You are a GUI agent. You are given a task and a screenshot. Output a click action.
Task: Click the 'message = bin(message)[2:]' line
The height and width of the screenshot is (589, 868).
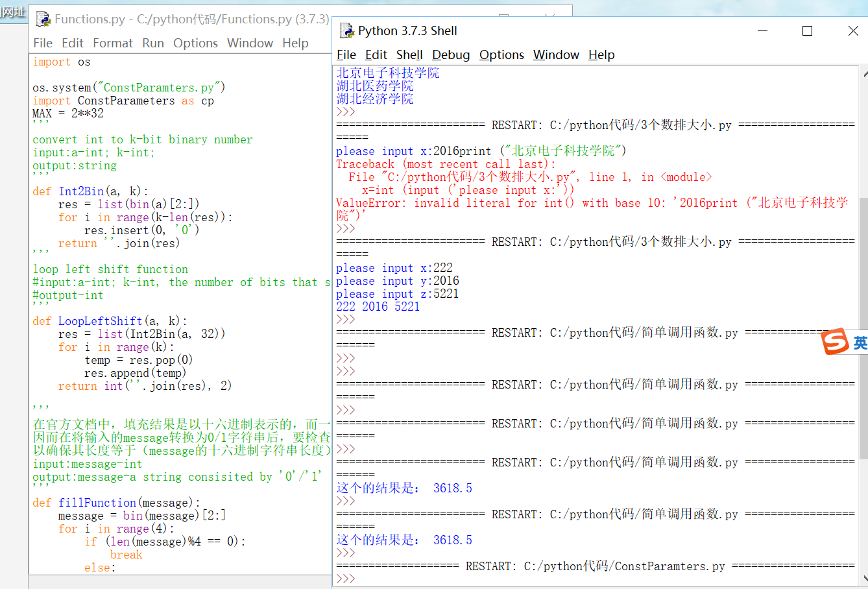pos(142,516)
